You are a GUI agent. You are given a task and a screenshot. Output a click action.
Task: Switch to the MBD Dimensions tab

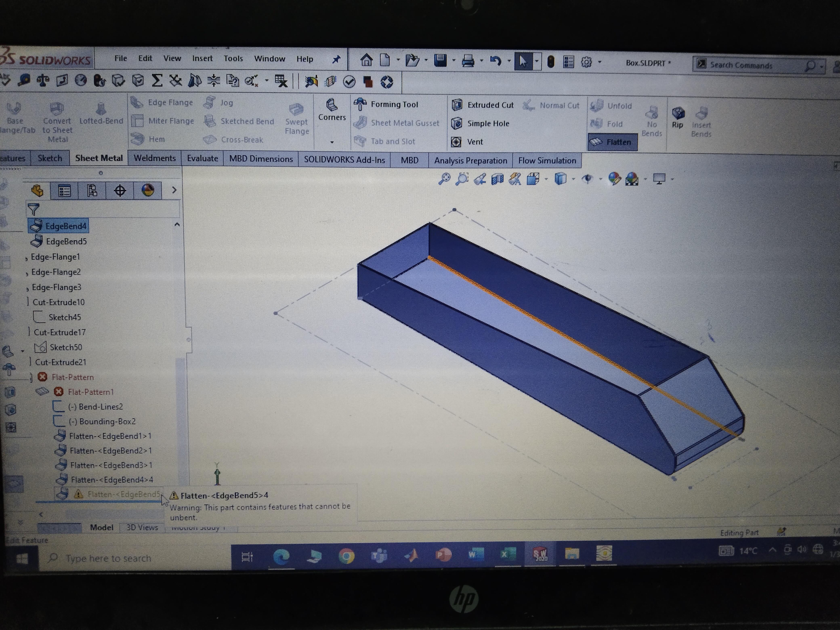261,159
